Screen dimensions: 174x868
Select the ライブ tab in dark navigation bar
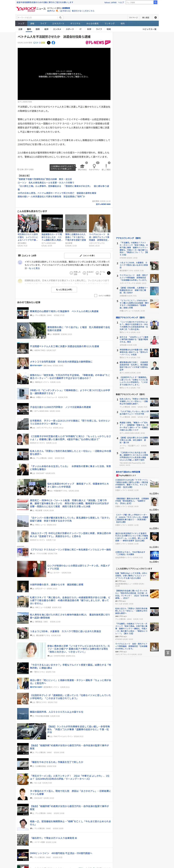pyautogui.click(x=43, y=24)
